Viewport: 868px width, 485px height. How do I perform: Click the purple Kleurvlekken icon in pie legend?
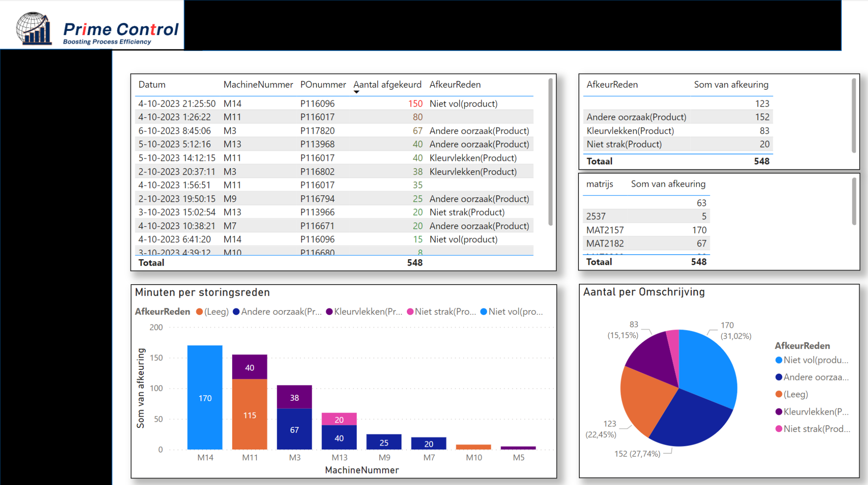click(x=779, y=412)
